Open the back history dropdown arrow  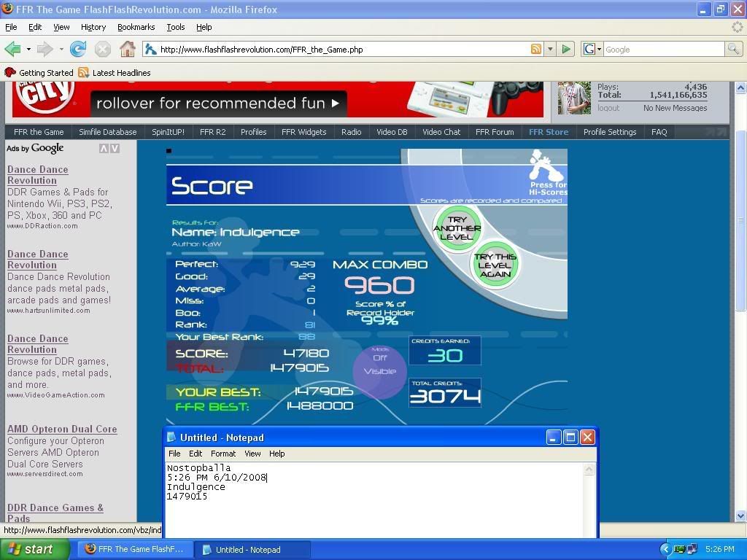point(29,50)
